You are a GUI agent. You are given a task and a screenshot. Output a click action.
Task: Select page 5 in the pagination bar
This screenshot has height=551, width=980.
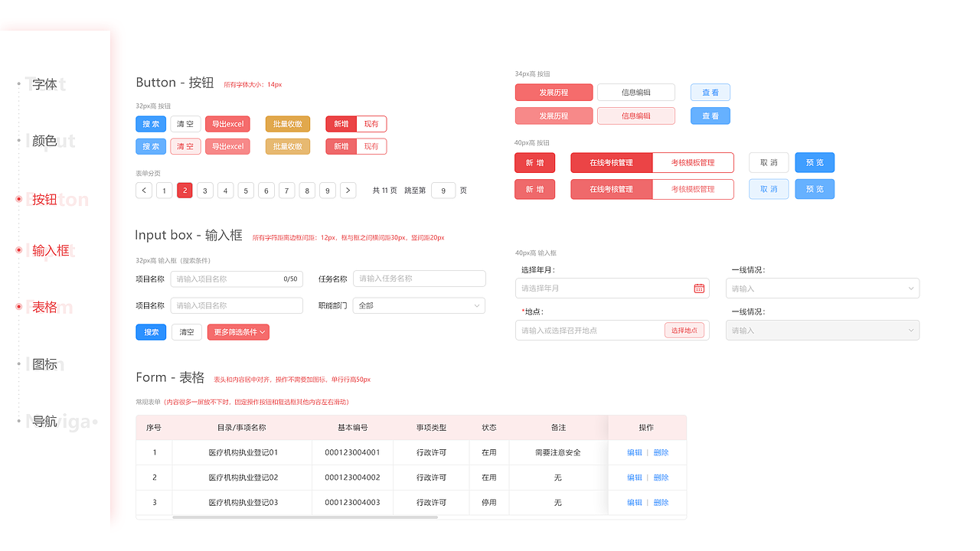pos(245,190)
